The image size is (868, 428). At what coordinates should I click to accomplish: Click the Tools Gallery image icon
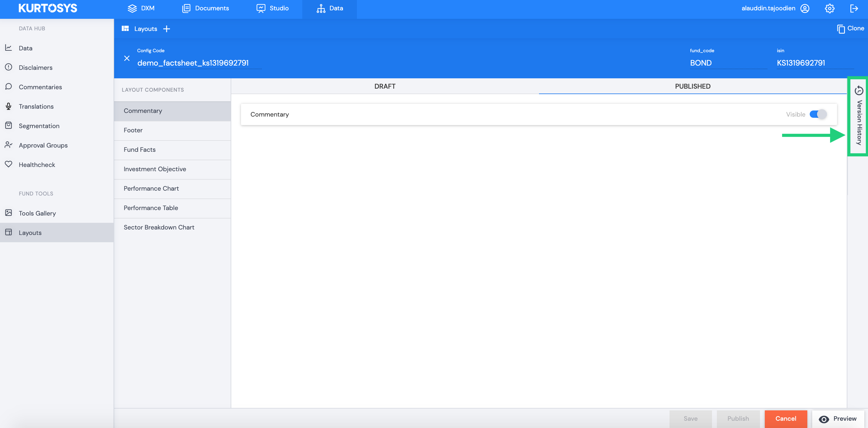coord(8,213)
